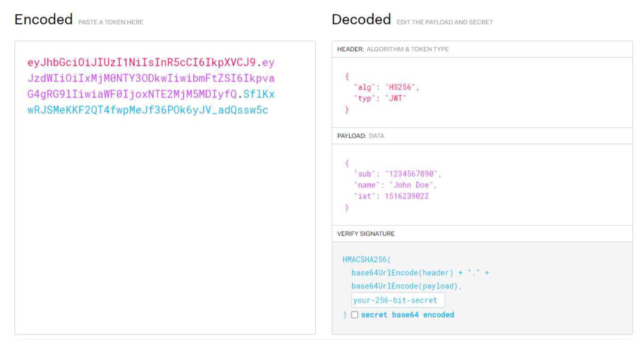
Task: Enable the secret base64 encoded checkbox
Action: [355, 315]
